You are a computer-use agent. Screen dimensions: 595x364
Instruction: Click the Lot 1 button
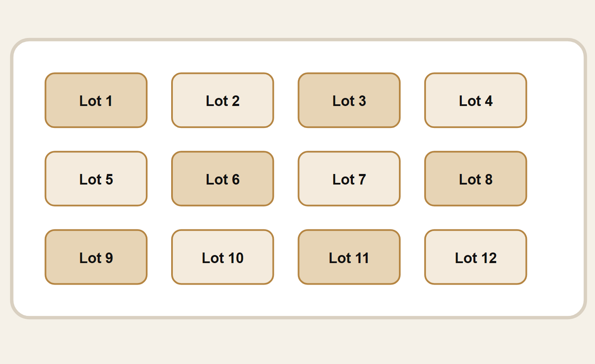(x=96, y=100)
